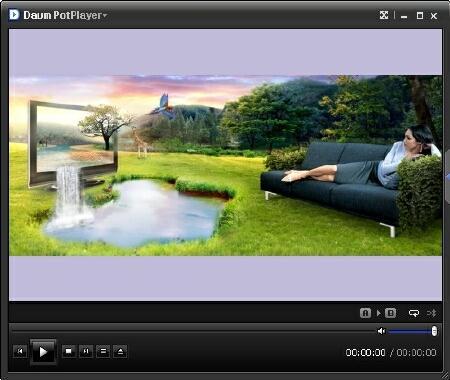The image size is (450, 380).
Task: Click the side panel expand handle at right edge
Action: (447, 176)
